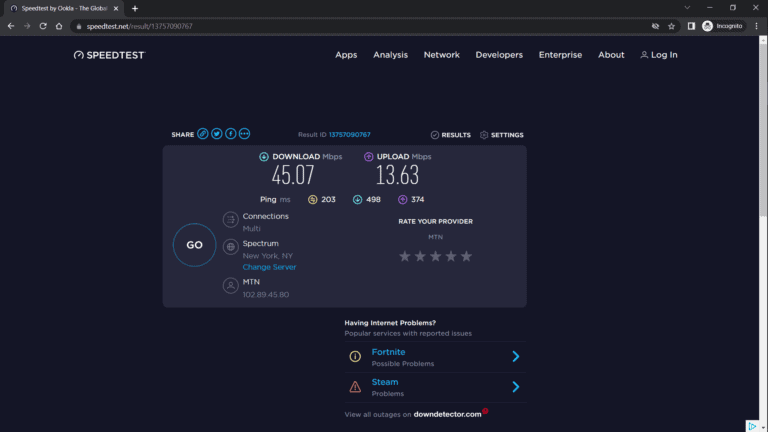The image size is (768, 432).
Task: Open more share options ellipsis icon
Action: [245, 134]
